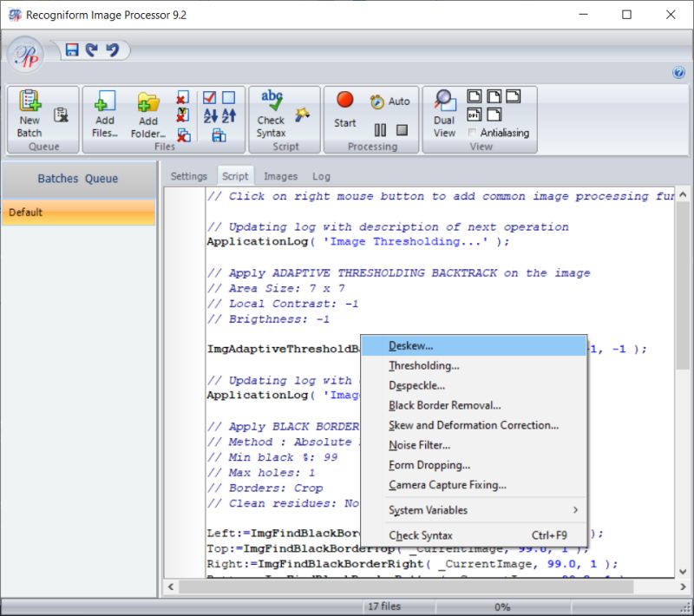Screen dimensions: 694x616
Task: Click the 0% progress bar in status bar
Action: tap(502, 606)
